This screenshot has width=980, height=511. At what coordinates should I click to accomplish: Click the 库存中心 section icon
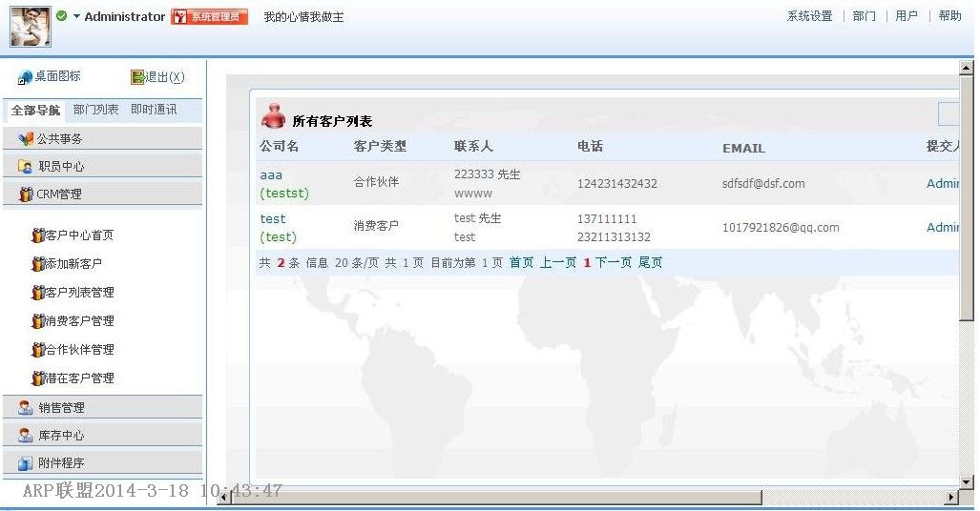tap(25, 436)
